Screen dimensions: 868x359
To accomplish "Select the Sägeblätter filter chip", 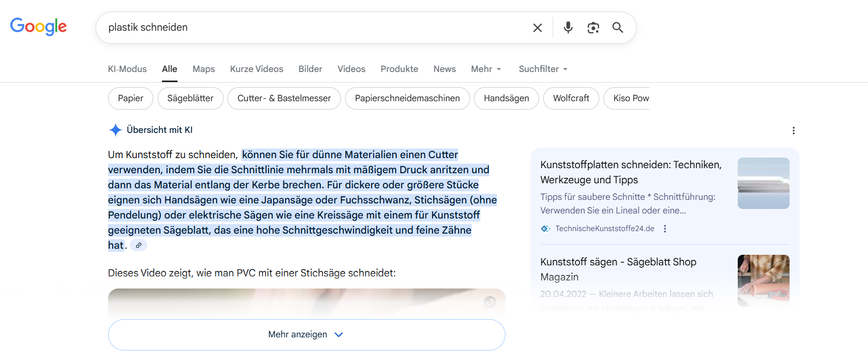I will pos(190,98).
